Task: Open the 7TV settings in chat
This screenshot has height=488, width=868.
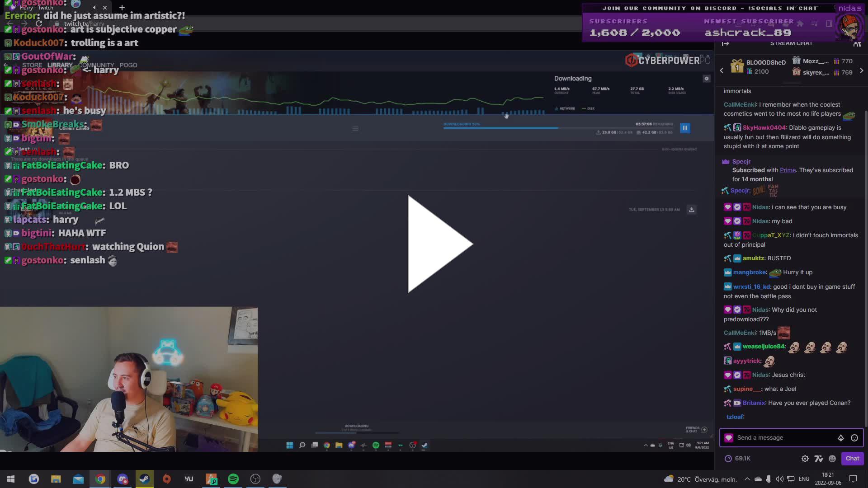Action: 819,459
